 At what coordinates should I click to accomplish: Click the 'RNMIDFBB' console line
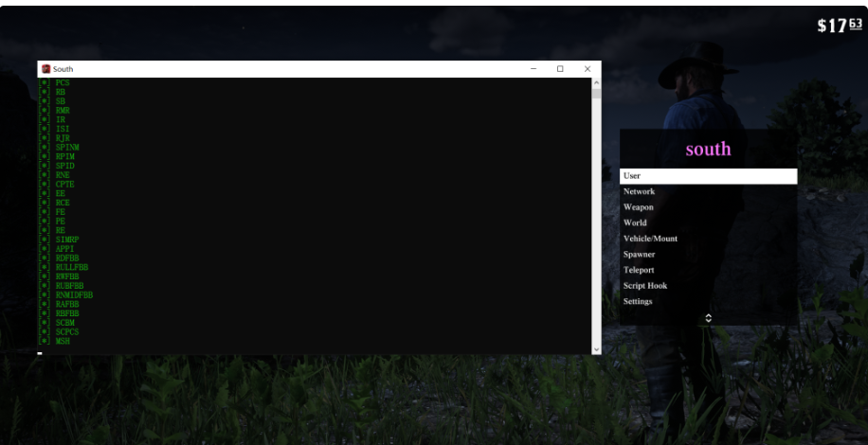65,295
